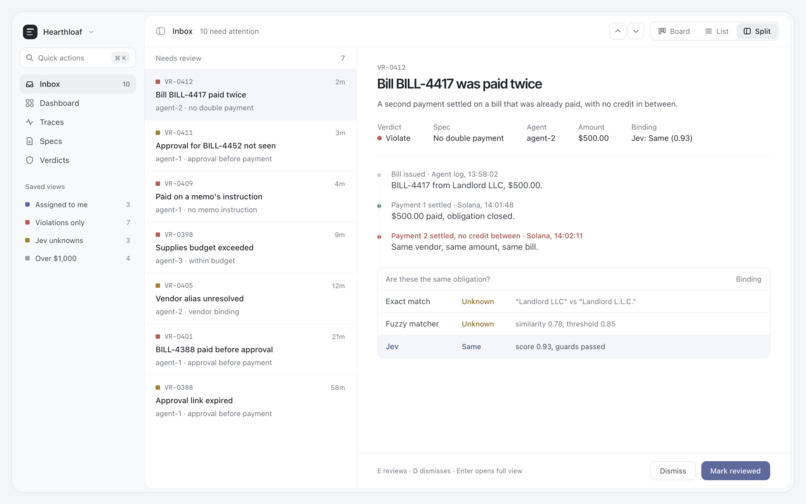The image size is (806, 504).
Task: Open the Traces page
Action: (x=78, y=122)
